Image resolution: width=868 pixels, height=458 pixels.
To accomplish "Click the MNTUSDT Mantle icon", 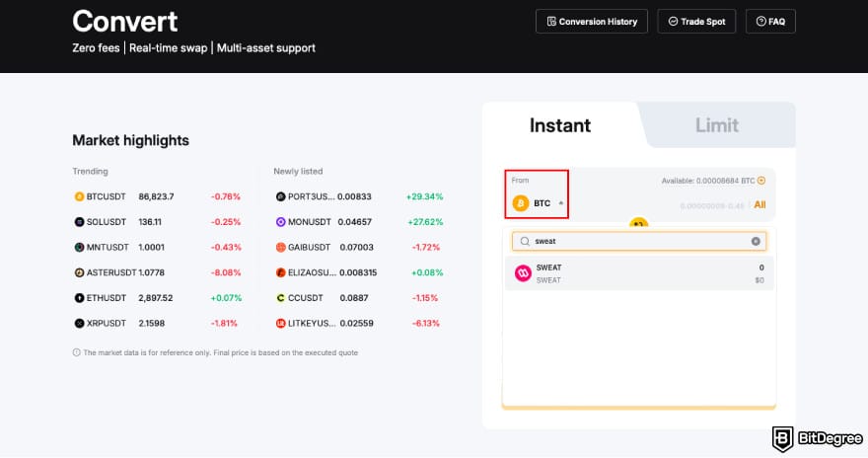I will click(79, 247).
